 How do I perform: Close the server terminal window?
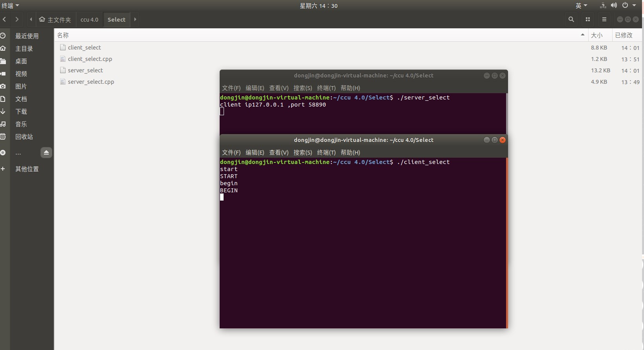pos(502,76)
